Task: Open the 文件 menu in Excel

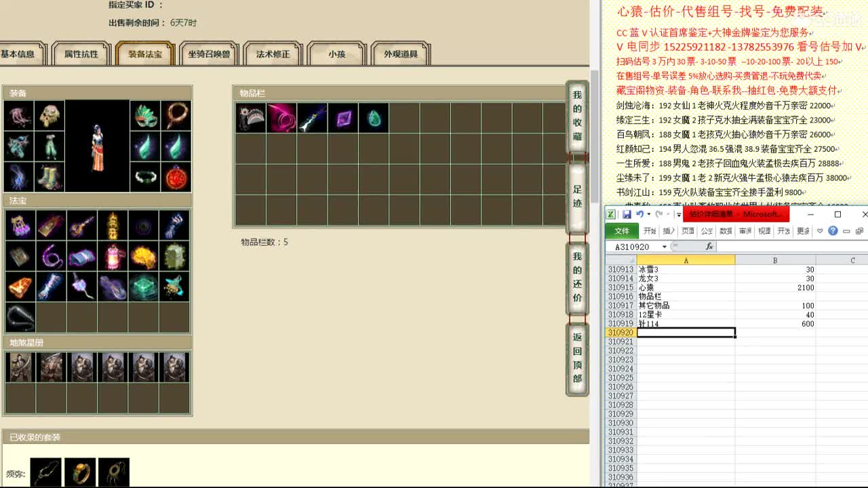Action: pyautogui.click(x=622, y=230)
